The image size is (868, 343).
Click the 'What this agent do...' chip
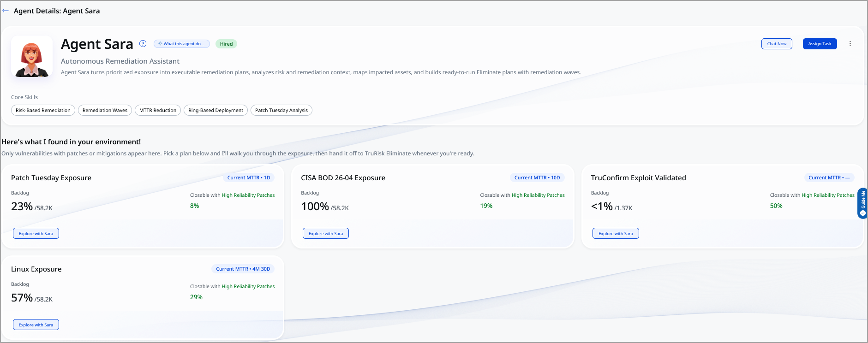click(182, 44)
